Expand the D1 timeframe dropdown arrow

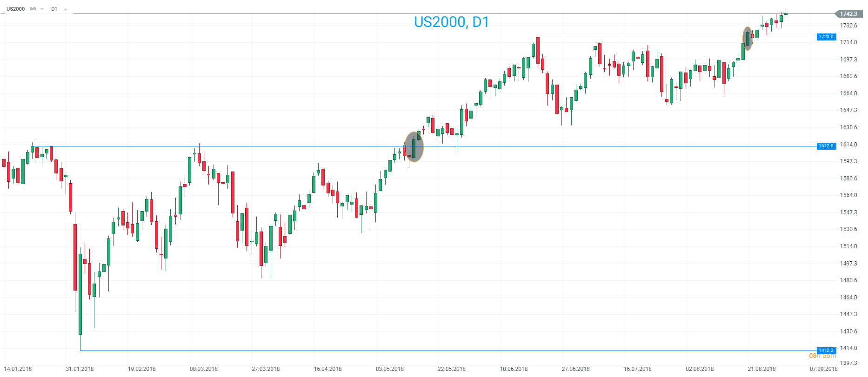65,9
